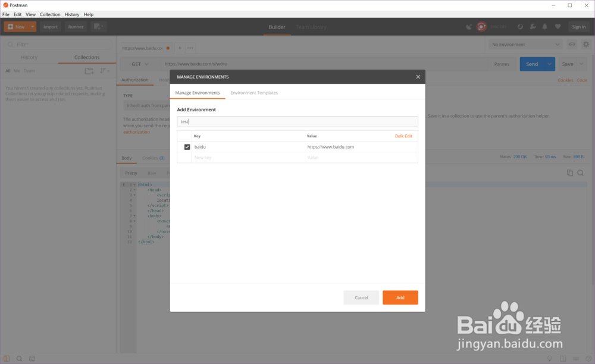Click the Sign In button
Viewport: 595px width, 364px height.
[579, 27]
